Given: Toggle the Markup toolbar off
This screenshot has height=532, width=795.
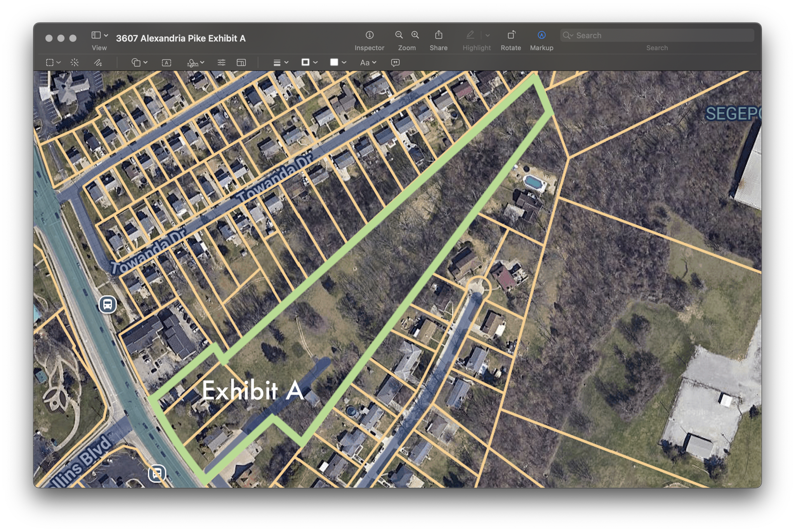Looking at the screenshot, I should click(542, 35).
